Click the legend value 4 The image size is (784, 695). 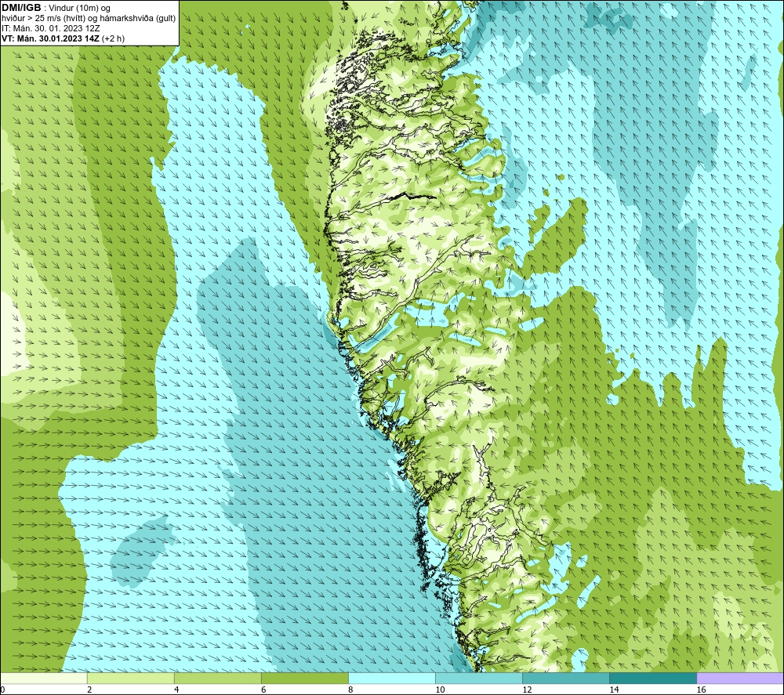pyautogui.click(x=176, y=690)
